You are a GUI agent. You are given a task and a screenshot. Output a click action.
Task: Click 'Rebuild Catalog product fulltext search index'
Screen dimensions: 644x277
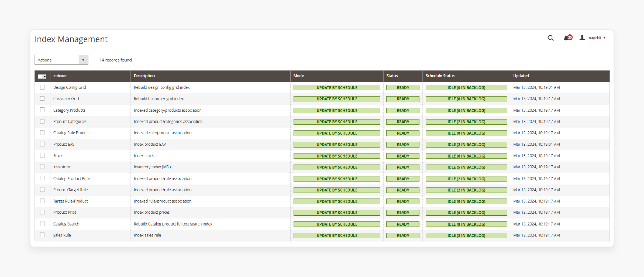coord(173,224)
